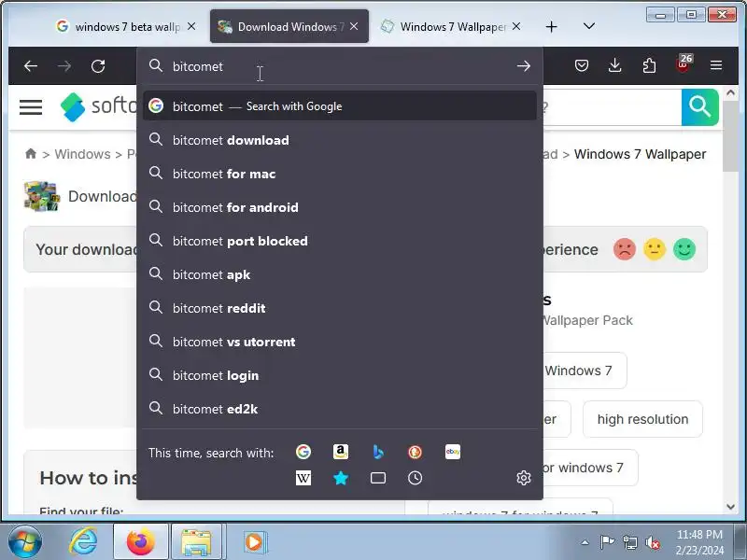
Task: Click the Action Center flag icon
Action: point(607,542)
